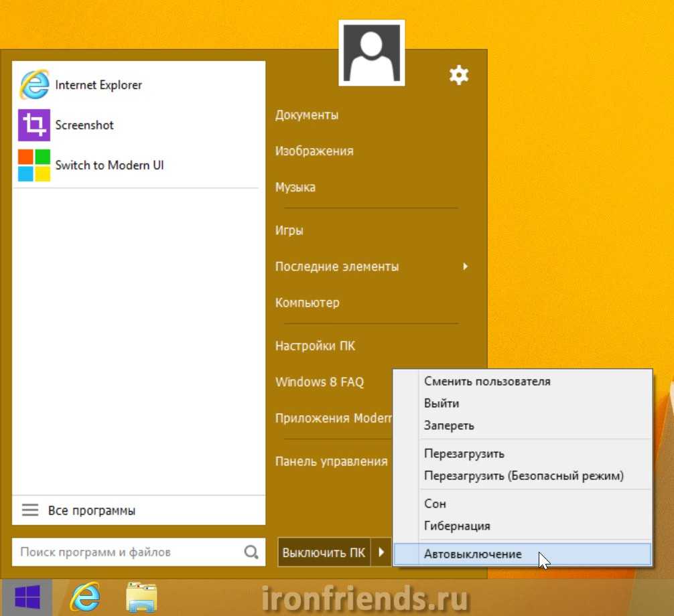Viewport: 674px width, 616px height.
Task: Click the user account avatar picture
Action: click(371, 53)
